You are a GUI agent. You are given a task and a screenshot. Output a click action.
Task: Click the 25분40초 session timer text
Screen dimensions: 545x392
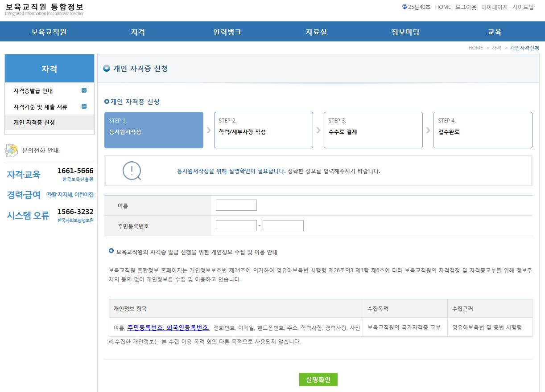[419, 7]
